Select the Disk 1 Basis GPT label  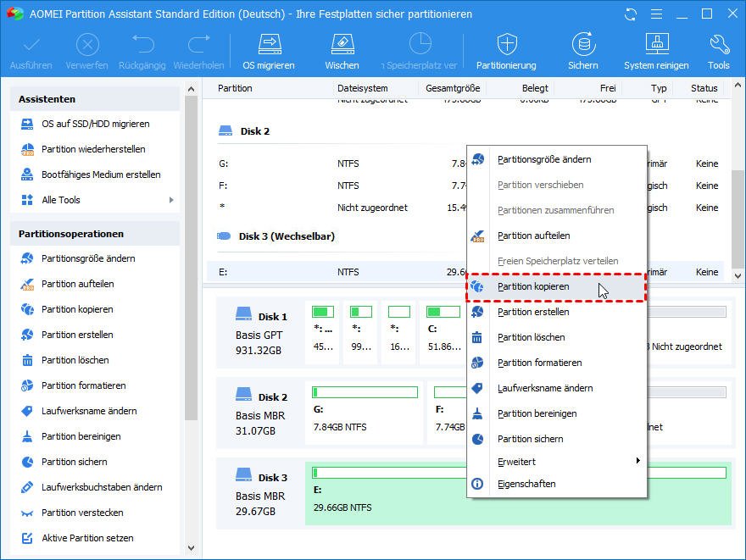click(x=261, y=332)
